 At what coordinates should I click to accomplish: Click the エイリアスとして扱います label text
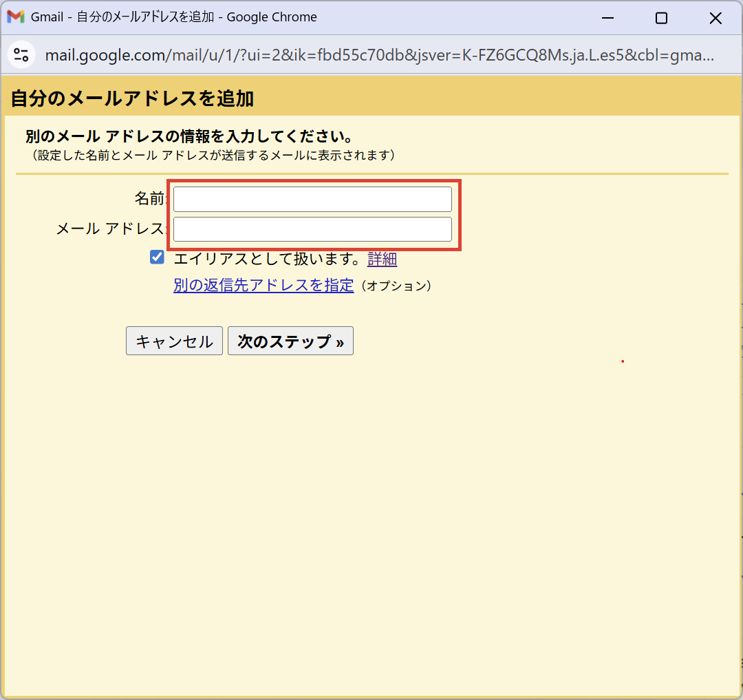267,259
